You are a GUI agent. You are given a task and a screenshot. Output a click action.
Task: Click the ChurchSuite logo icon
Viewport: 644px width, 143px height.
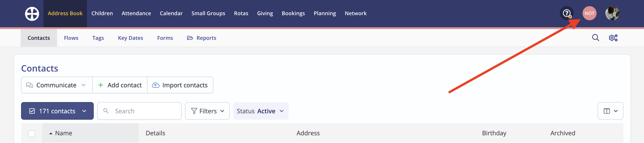(x=32, y=13)
